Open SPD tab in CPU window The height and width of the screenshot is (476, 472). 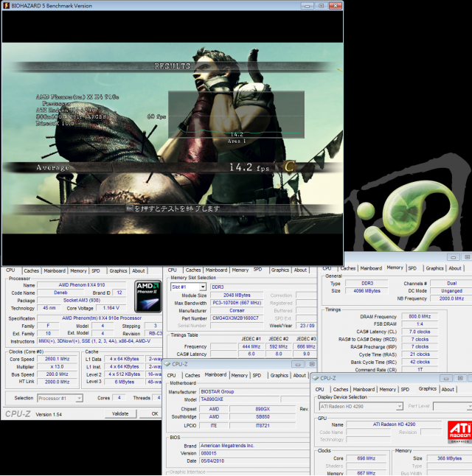[96, 270]
